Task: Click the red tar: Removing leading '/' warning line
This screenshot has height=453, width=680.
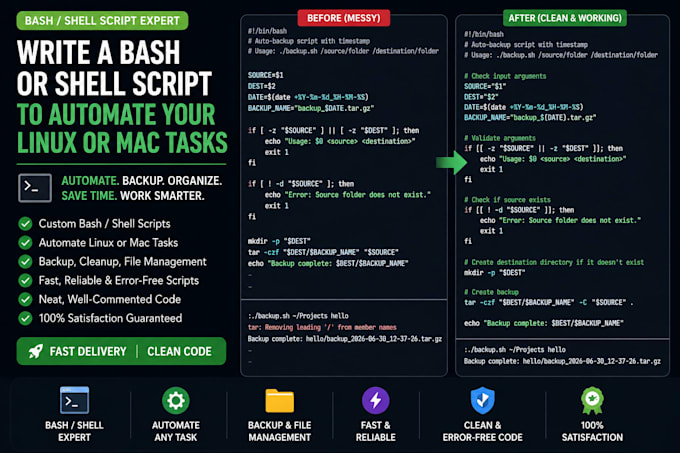Action: pyautogui.click(x=322, y=327)
